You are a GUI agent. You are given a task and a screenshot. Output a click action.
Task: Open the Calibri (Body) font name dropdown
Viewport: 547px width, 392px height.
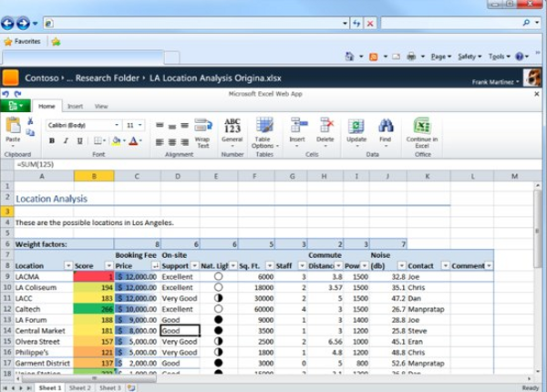pyautogui.click(x=117, y=125)
